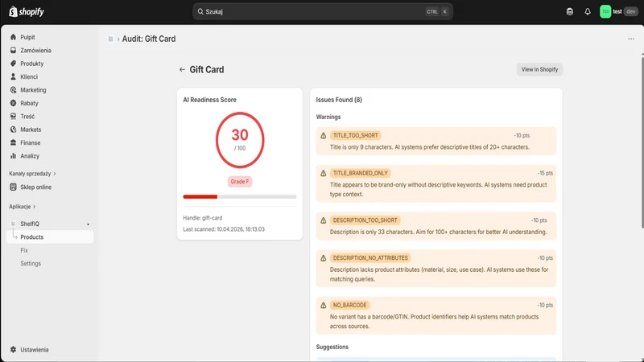Viewport: 644px width, 362px height.
Task: Click the DESCRIPTION_NO_ATTRIBUTES badge
Action: coord(370,258)
